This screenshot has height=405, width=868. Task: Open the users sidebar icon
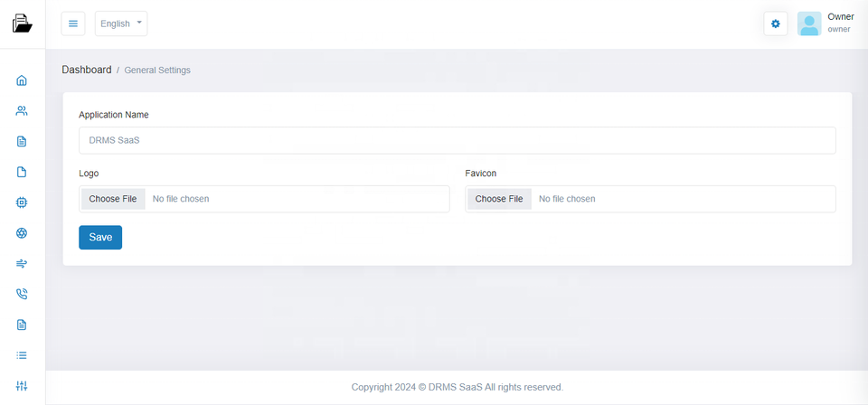point(22,111)
